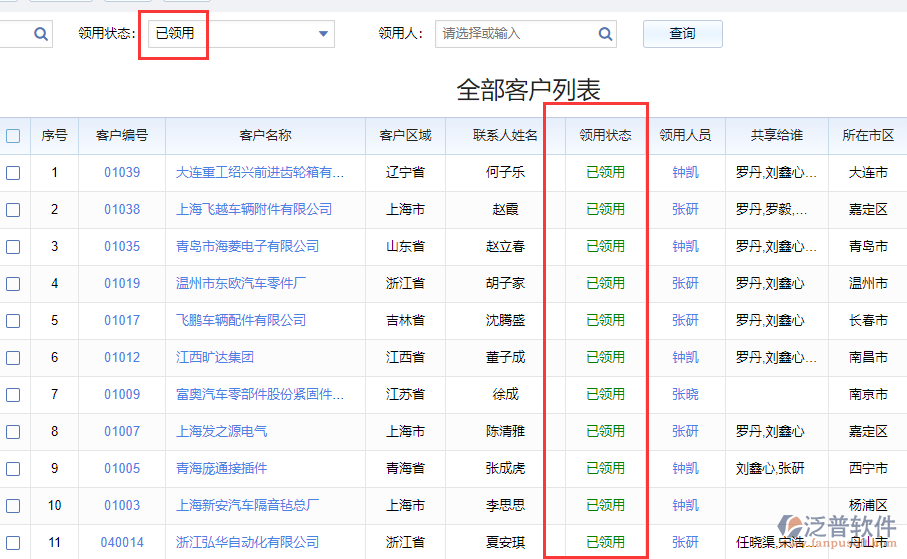The height and width of the screenshot is (559, 907).
Task: Click 领用人员 钟凯 in row 10
Action: (685, 506)
